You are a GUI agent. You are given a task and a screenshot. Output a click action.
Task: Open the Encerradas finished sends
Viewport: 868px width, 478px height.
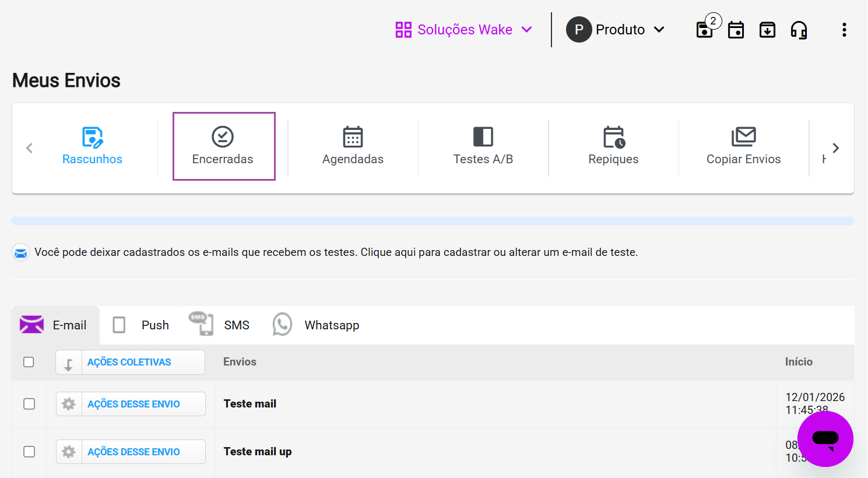pos(223,146)
